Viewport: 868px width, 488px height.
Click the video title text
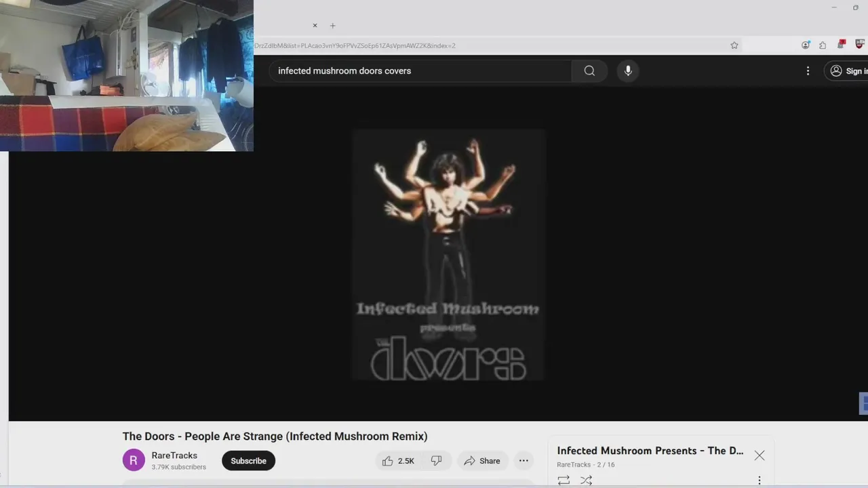[x=275, y=436]
